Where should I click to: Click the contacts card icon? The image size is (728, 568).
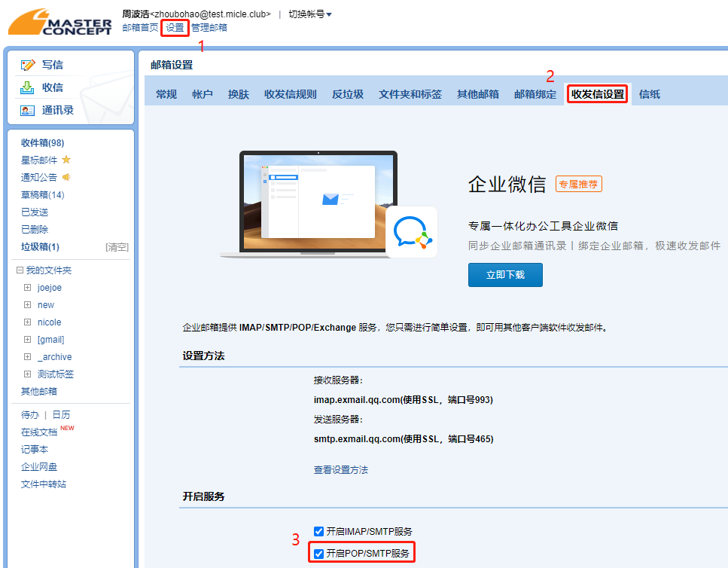pos(27,111)
